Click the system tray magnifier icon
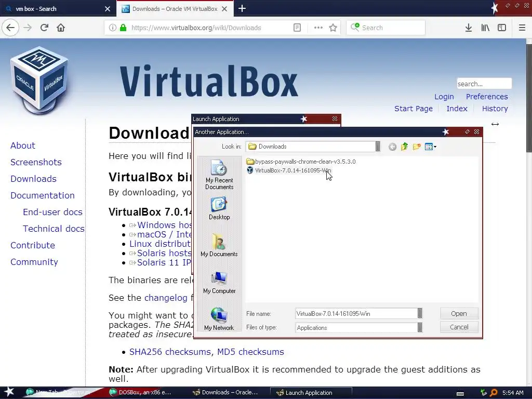The height and width of the screenshot is (399, 532). pyautogui.click(x=494, y=393)
